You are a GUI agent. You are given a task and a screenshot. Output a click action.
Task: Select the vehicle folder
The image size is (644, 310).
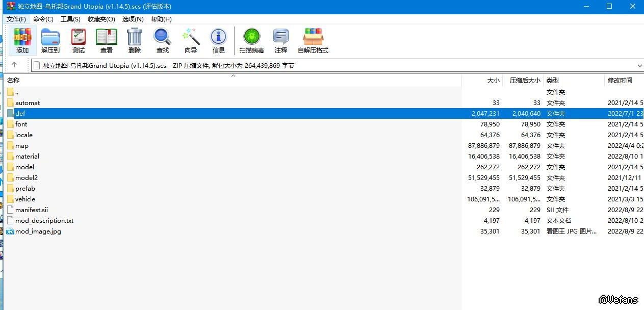[25, 199]
